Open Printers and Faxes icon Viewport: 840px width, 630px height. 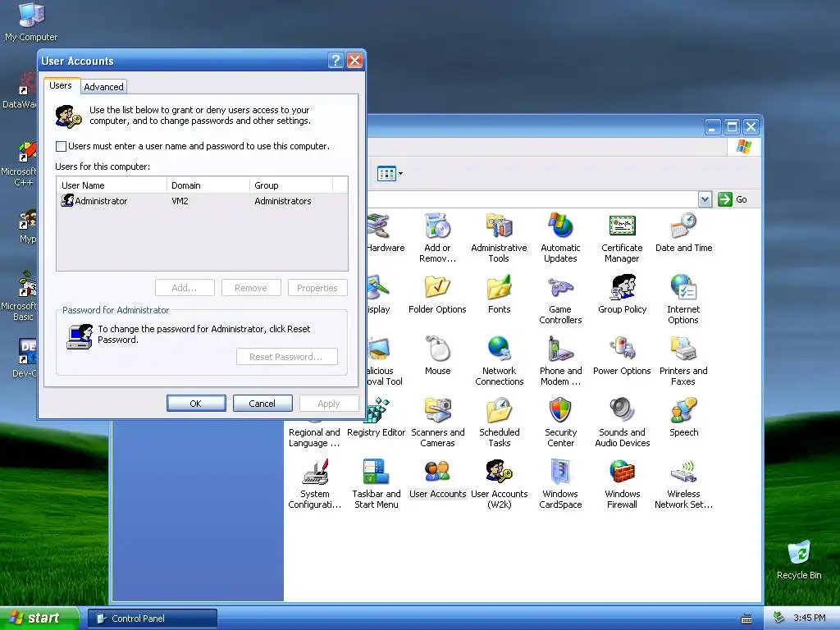coord(683,361)
